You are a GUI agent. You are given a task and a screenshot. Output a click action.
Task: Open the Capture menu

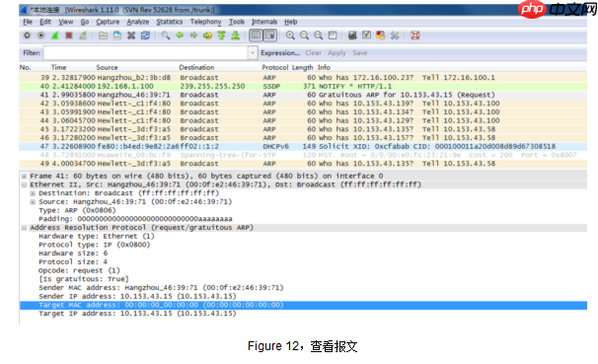click(x=108, y=22)
